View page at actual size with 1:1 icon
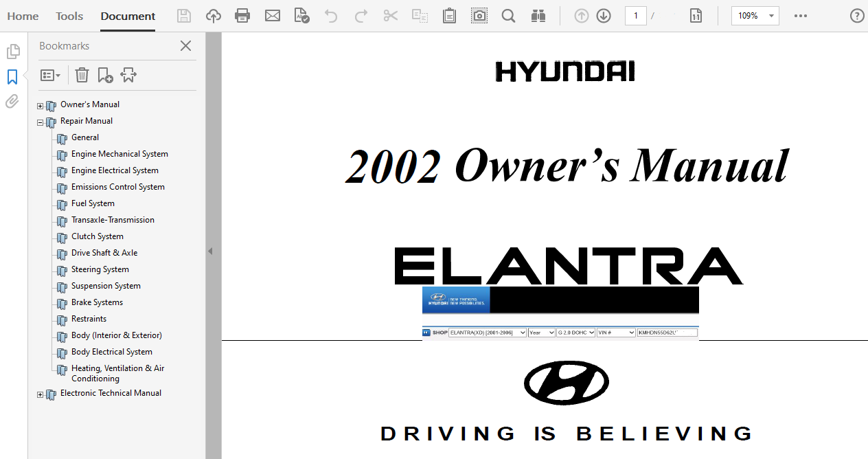The height and width of the screenshot is (459, 868). point(696,15)
